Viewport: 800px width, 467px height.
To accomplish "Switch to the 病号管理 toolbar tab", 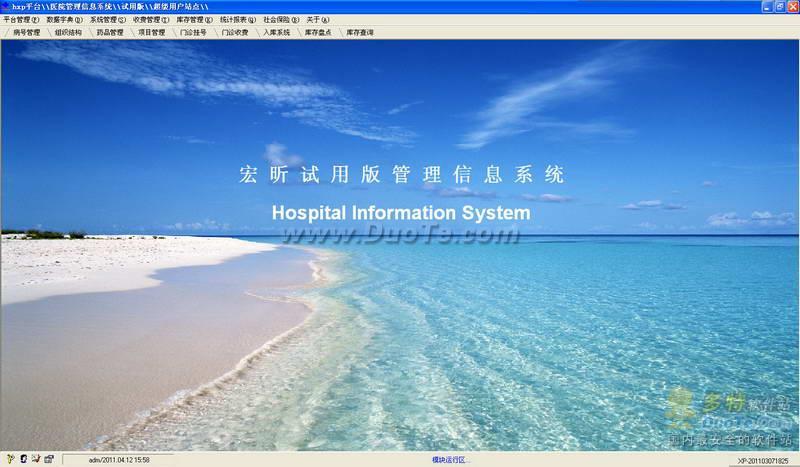I will (26, 32).
